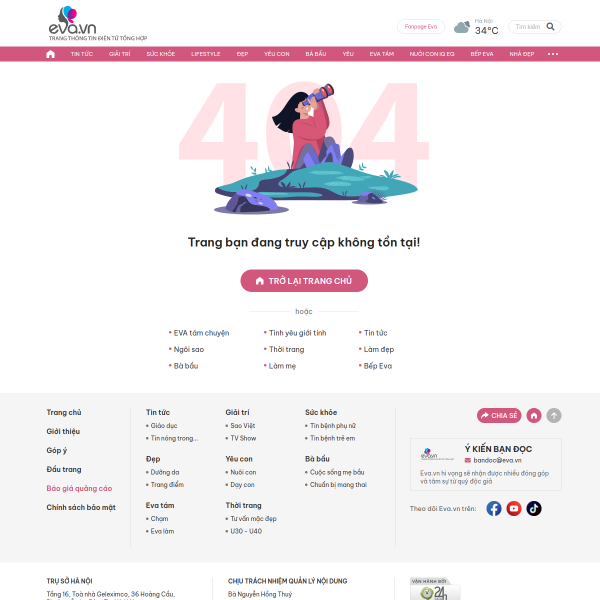This screenshot has height=600, width=600.
Task: Open NUÔI CON IQ EQ menu item
Action: pos(432,54)
